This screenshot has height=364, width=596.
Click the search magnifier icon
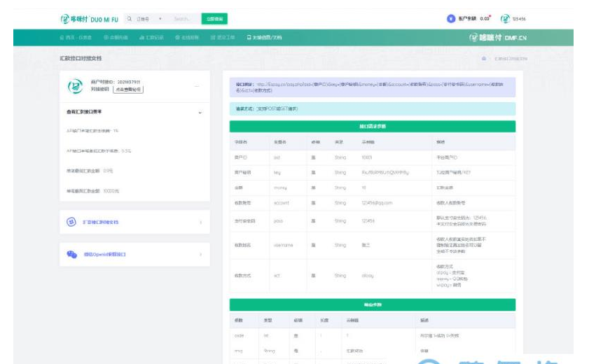129,19
